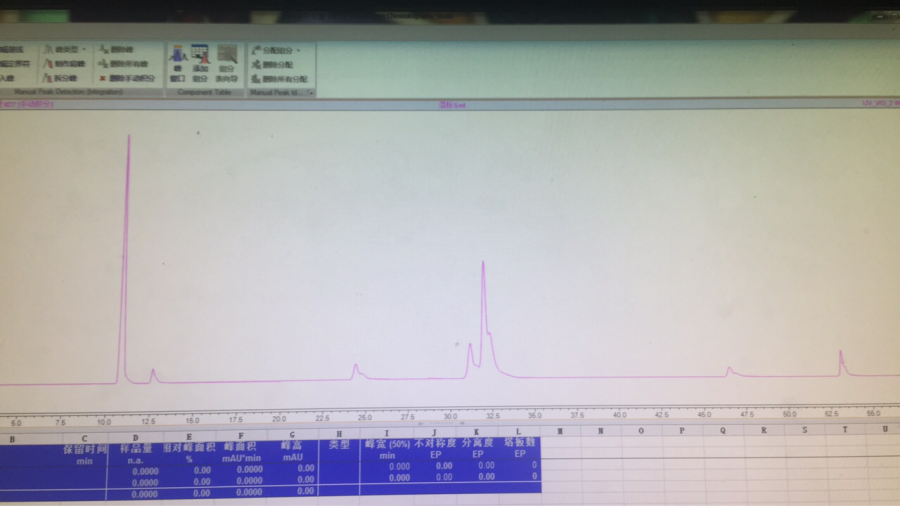Click delete all peaks (删除所有峰)

(123, 64)
